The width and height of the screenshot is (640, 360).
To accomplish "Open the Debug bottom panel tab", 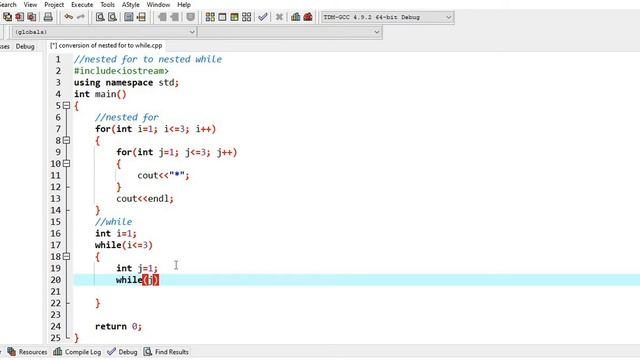I will point(122,351).
